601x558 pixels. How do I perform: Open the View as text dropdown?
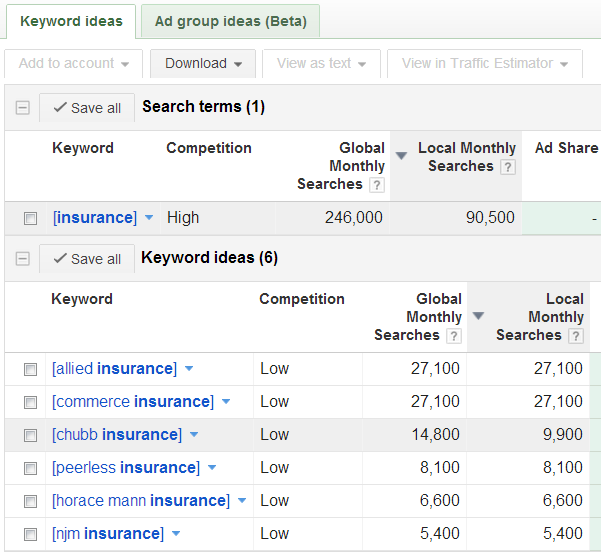click(x=321, y=64)
